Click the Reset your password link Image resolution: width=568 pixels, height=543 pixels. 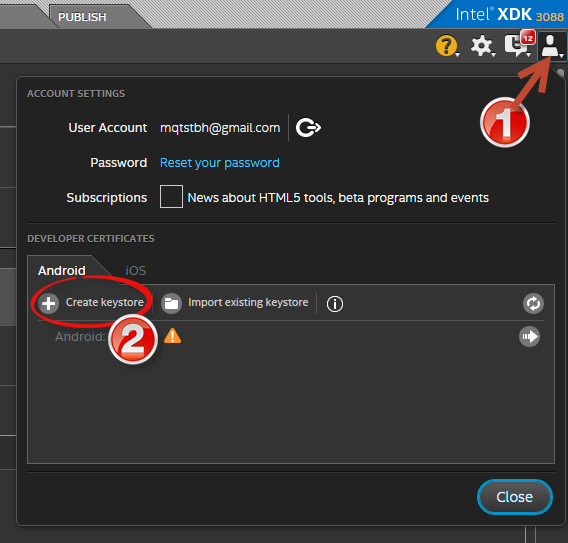tap(220, 163)
